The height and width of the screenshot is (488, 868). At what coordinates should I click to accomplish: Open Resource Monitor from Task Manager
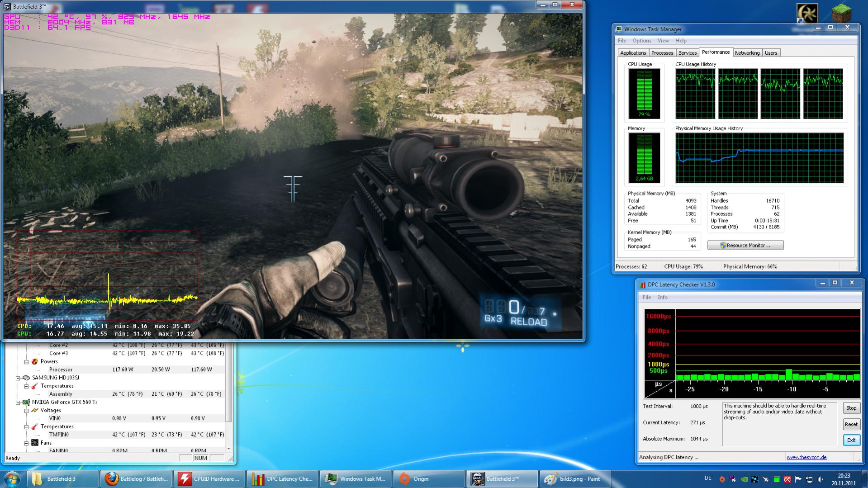click(745, 245)
